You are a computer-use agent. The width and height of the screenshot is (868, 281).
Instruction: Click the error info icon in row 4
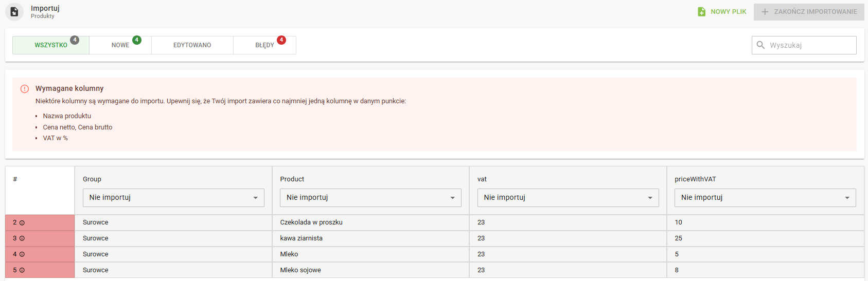pos(22,255)
